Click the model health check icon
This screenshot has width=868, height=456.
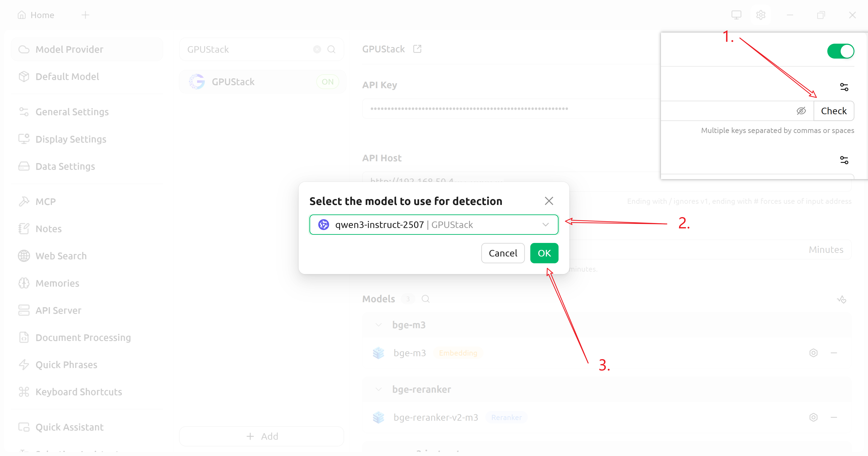[x=841, y=299]
